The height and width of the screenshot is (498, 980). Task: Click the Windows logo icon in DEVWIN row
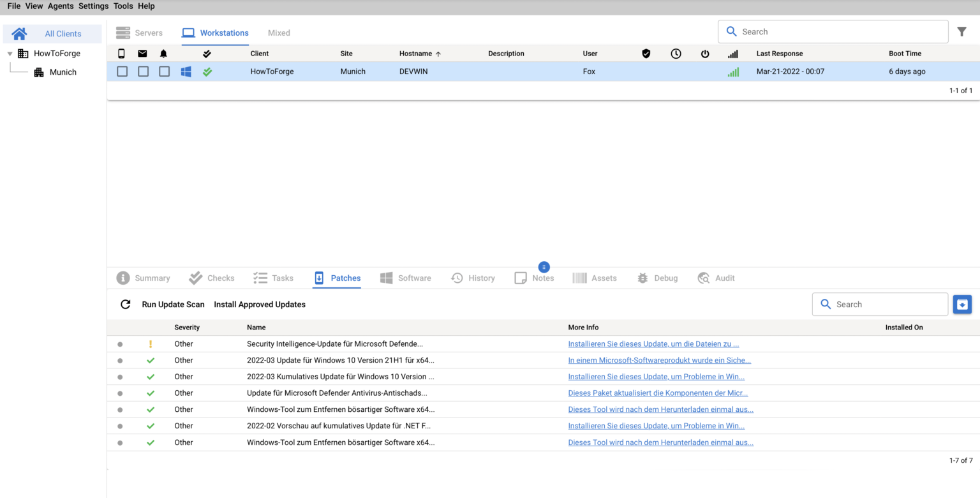[x=186, y=72]
